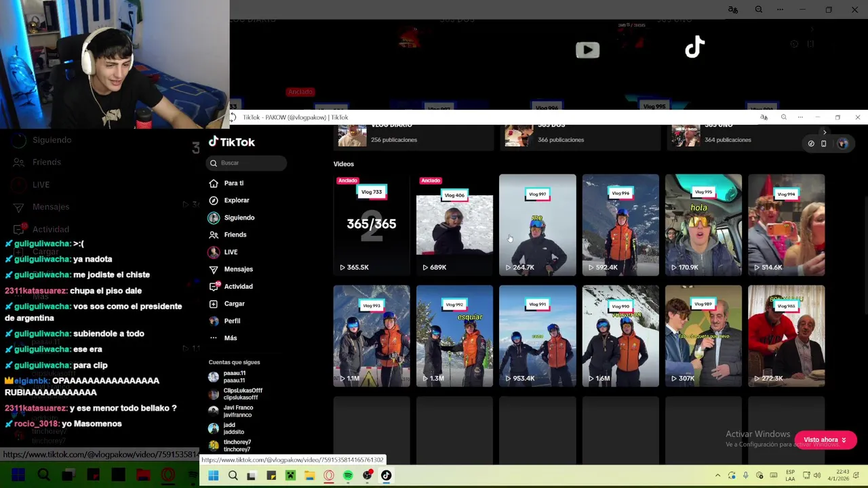Screen dimensions: 868x488
Task: Click Siguiendo in the dimmed background window sidebar
Action: (42, 140)
